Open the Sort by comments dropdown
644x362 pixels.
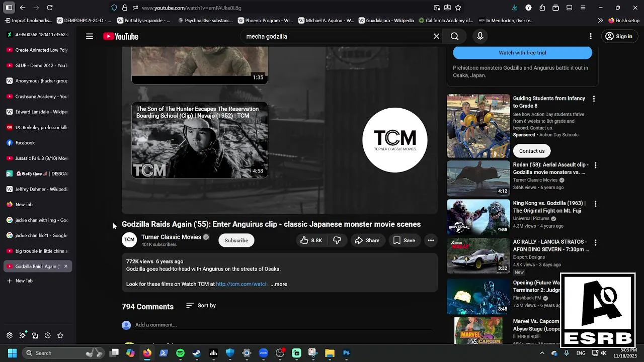201,305
